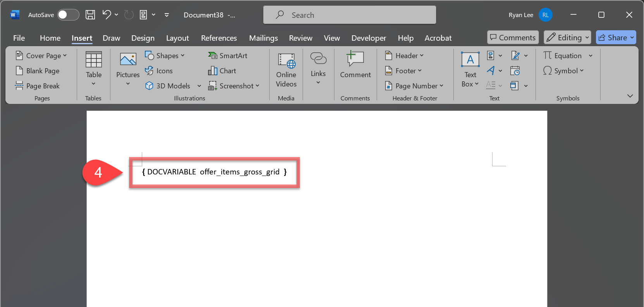Expand the Symbol dropdown
This screenshot has width=644, height=307.
[563, 71]
